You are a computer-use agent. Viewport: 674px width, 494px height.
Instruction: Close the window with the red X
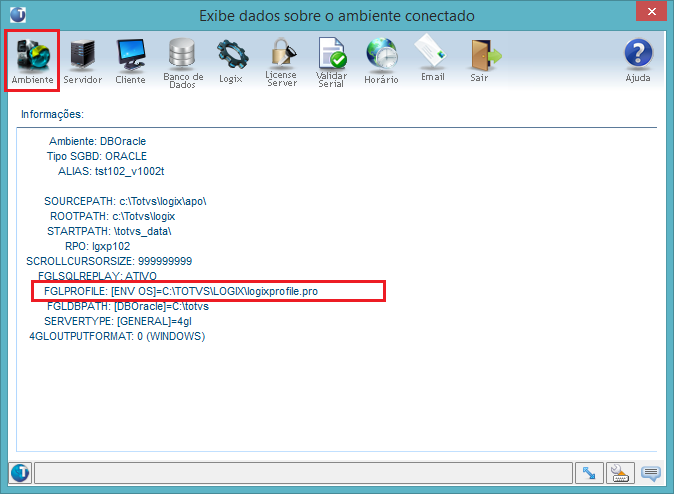pos(651,11)
